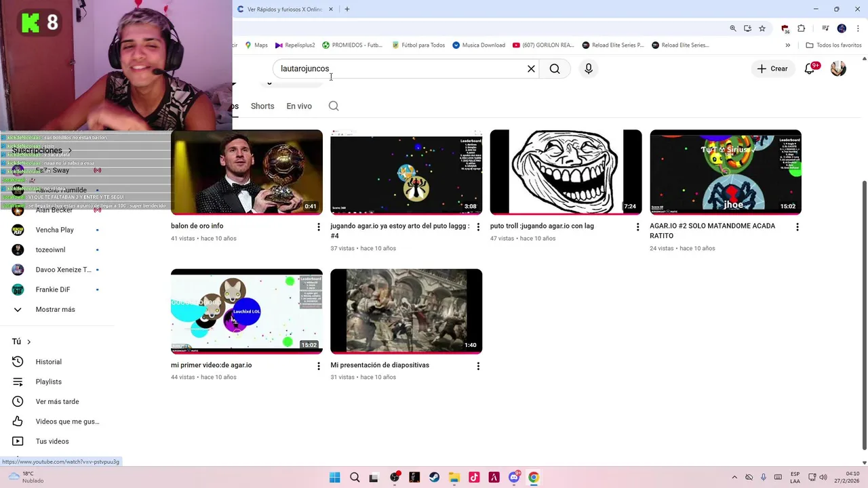Bookmark this page with star icon

pyautogui.click(x=762, y=28)
